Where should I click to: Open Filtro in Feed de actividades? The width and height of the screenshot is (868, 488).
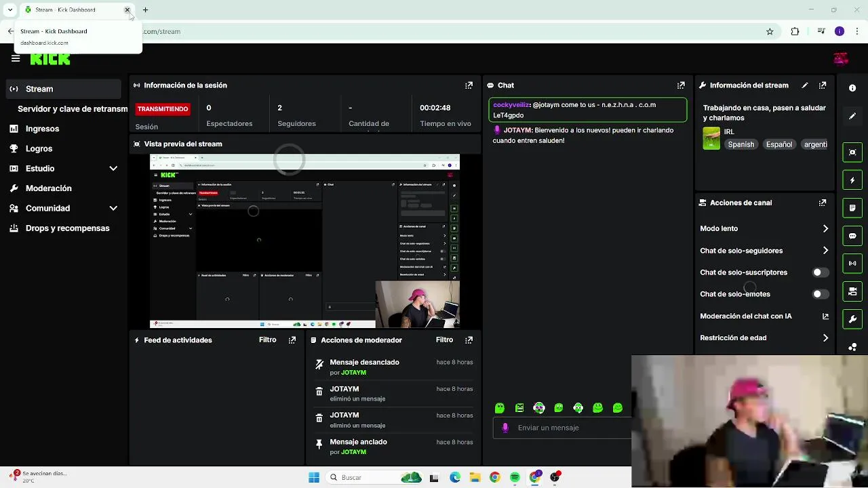coord(267,340)
